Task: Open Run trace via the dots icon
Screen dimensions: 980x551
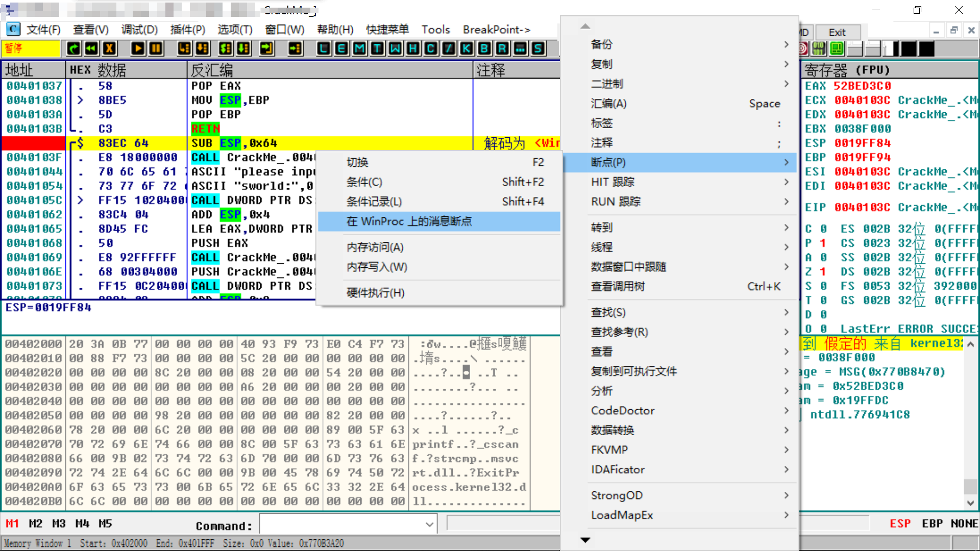Action: tap(520, 48)
